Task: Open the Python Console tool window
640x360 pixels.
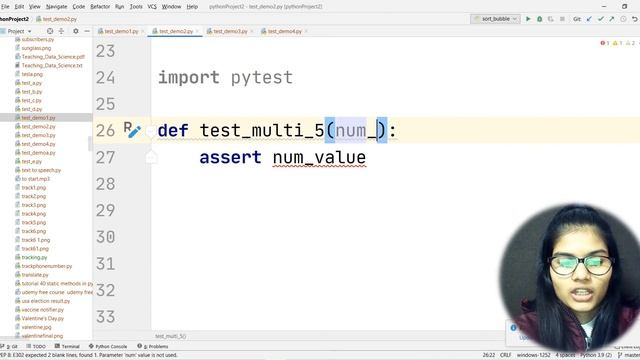Action: coord(108,346)
